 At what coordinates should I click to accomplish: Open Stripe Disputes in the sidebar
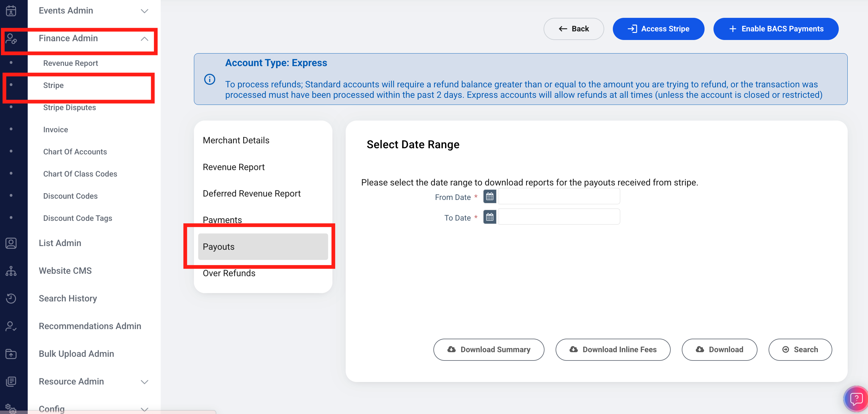pos(70,108)
